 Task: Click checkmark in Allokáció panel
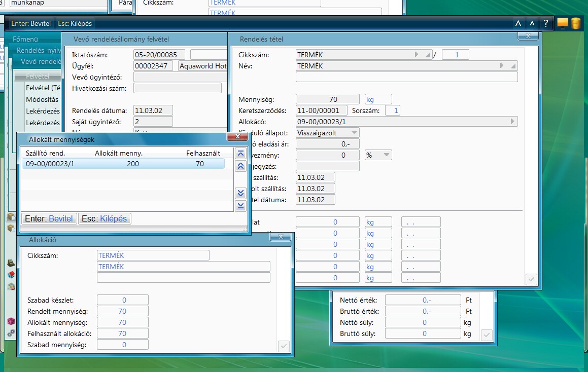(x=284, y=346)
